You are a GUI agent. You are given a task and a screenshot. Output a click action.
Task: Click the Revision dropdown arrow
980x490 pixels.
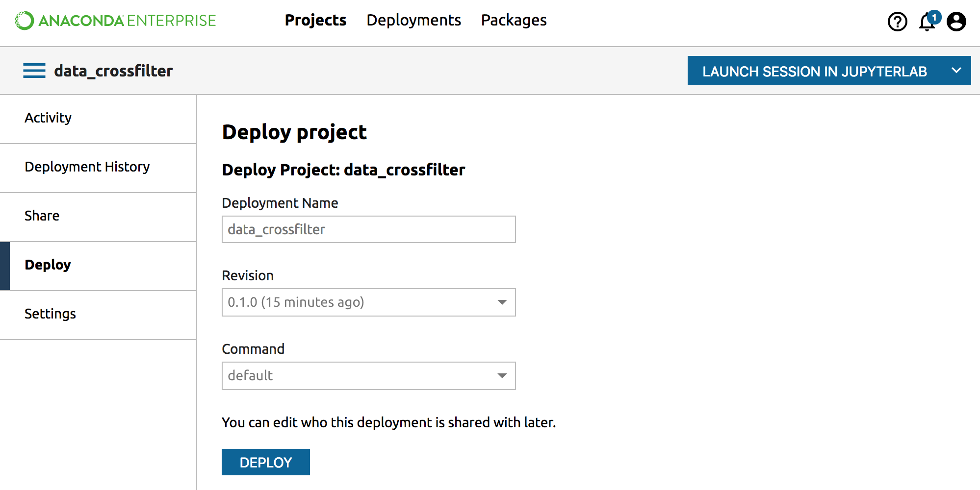[502, 302]
